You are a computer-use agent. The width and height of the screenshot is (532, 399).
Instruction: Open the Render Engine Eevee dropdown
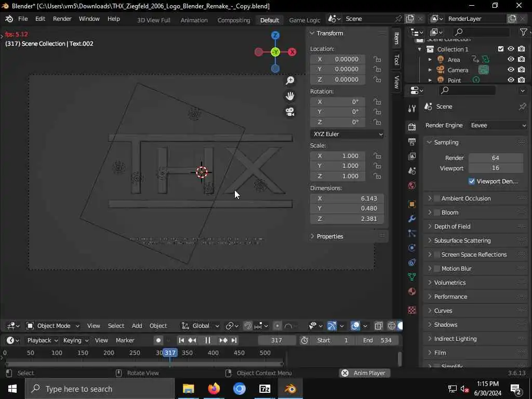tap(498, 125)
